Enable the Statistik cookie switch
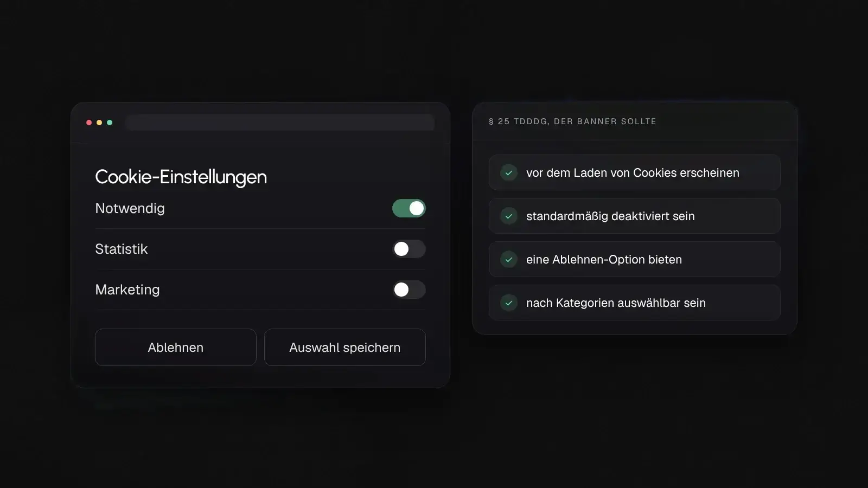 tap(409, 249)
